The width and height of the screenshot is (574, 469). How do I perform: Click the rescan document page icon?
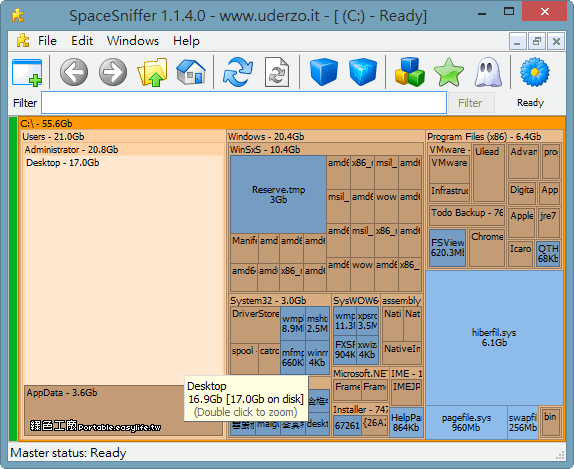point(277,72)
